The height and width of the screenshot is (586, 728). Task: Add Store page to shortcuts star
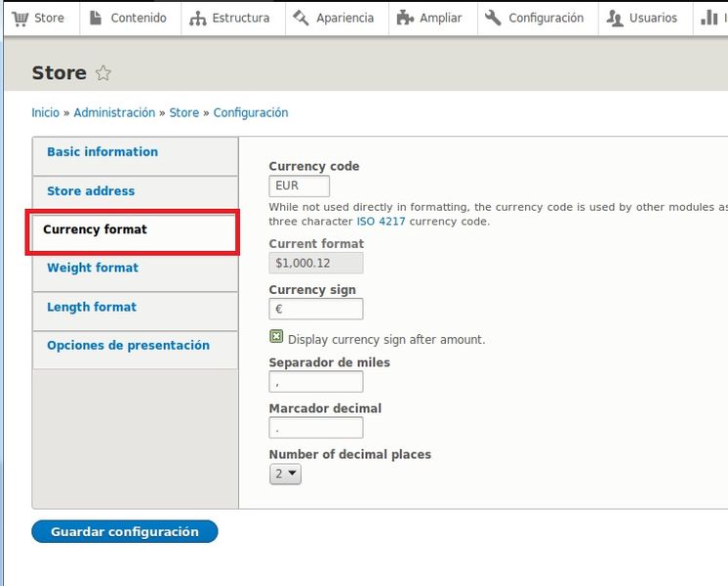(103, 73)
